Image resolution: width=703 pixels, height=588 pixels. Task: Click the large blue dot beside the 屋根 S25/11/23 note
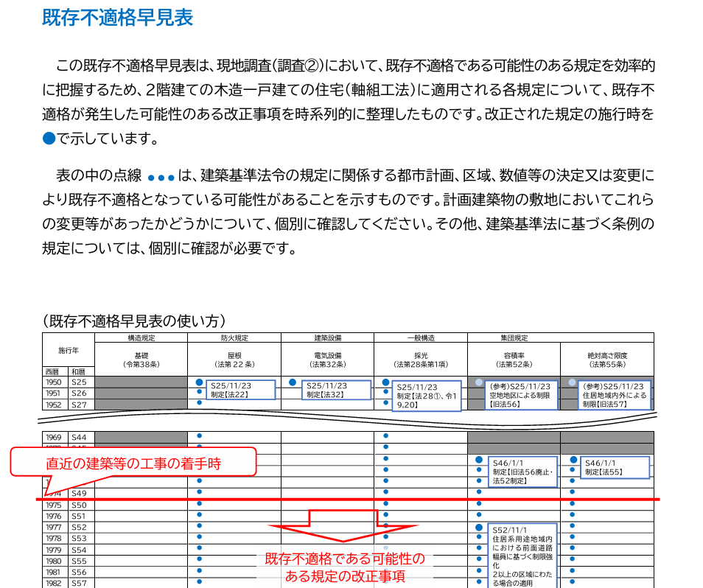(199, 382)
